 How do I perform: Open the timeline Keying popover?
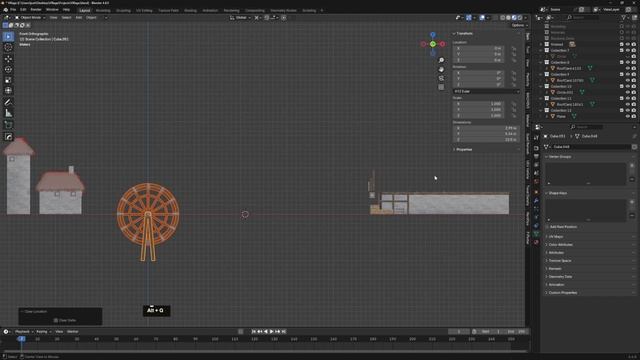tap(43, 331)
